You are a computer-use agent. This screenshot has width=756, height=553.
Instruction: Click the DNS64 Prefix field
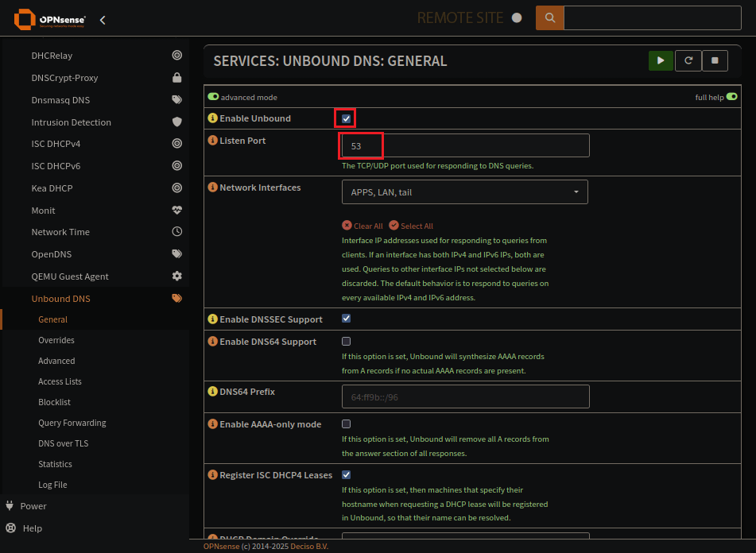tap(465, 396)
